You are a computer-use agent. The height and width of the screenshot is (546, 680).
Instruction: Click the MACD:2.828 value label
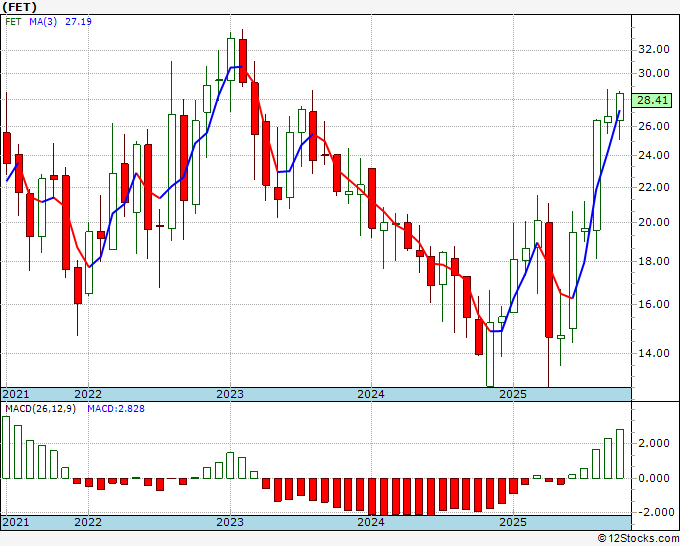pos(116,409)
